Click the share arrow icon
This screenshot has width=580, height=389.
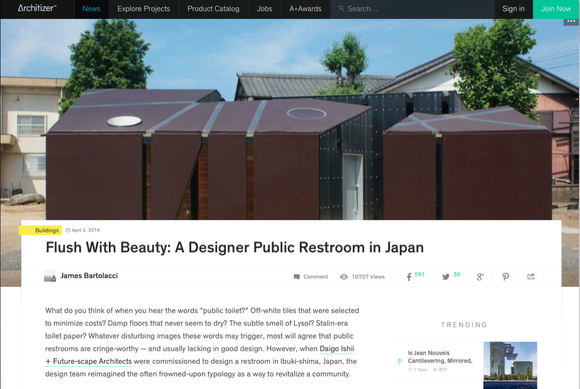pyautogui.click(x=531, y=276)
